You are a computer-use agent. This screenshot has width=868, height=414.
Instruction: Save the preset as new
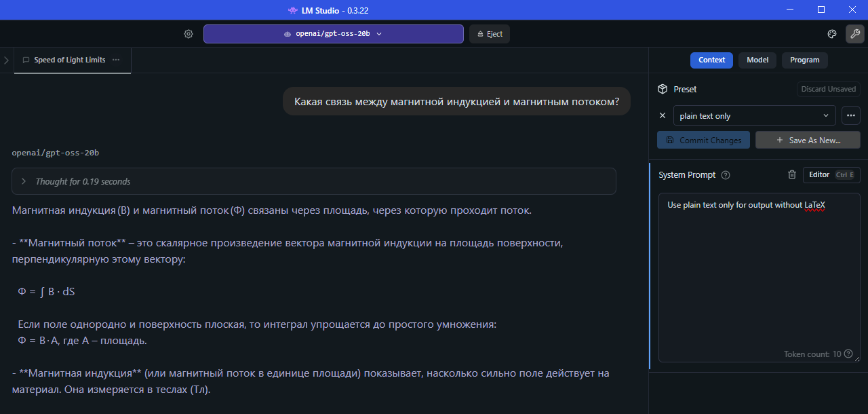point(808,140)
